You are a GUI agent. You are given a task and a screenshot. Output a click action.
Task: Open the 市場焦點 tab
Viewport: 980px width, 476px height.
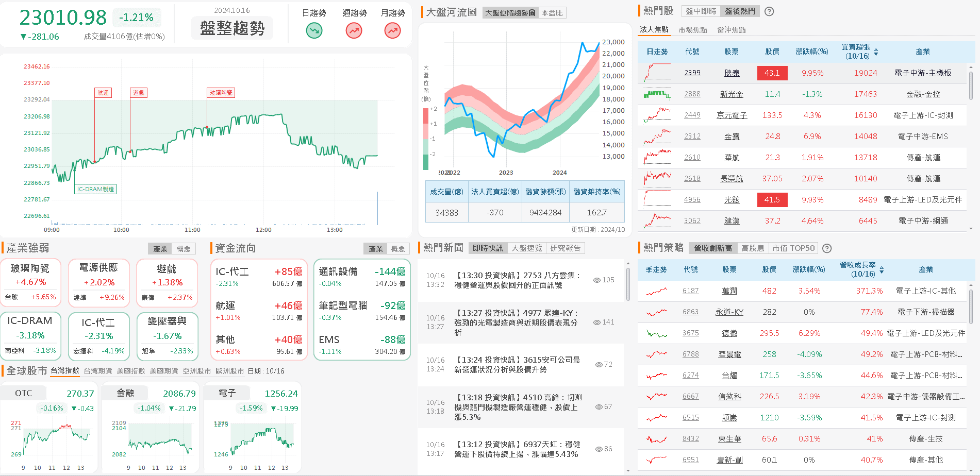click(693, 30)
